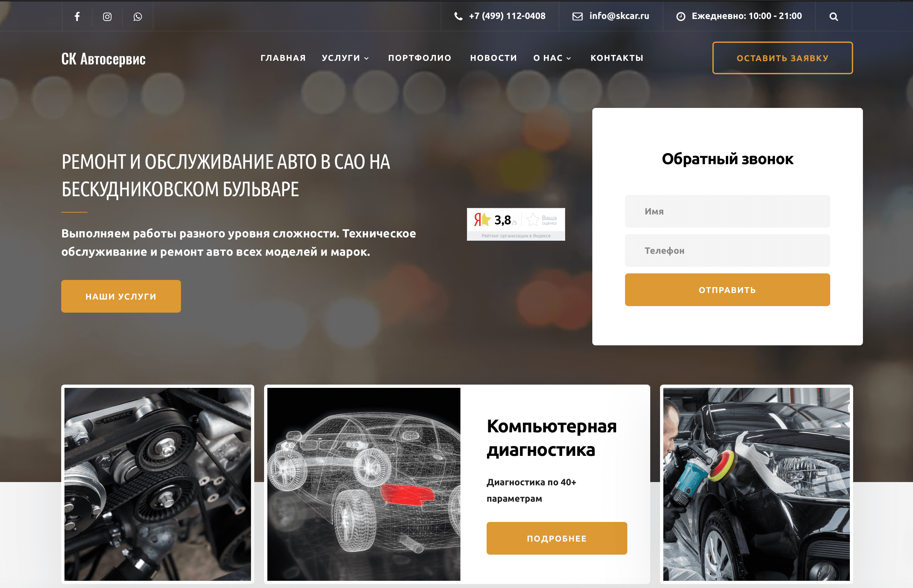
Task: Open the chevron next to УСЛУГИ
Action: pos(367,59)
